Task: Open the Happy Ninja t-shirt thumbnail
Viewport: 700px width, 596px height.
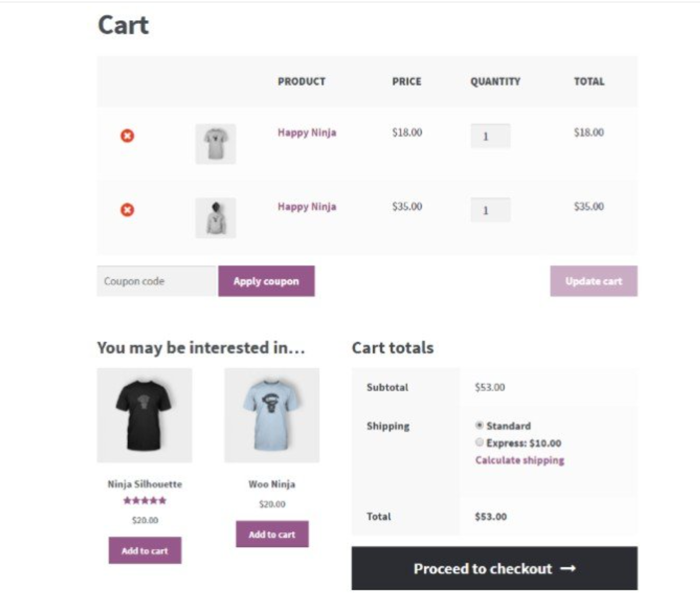Action: [x=215, y=144]
